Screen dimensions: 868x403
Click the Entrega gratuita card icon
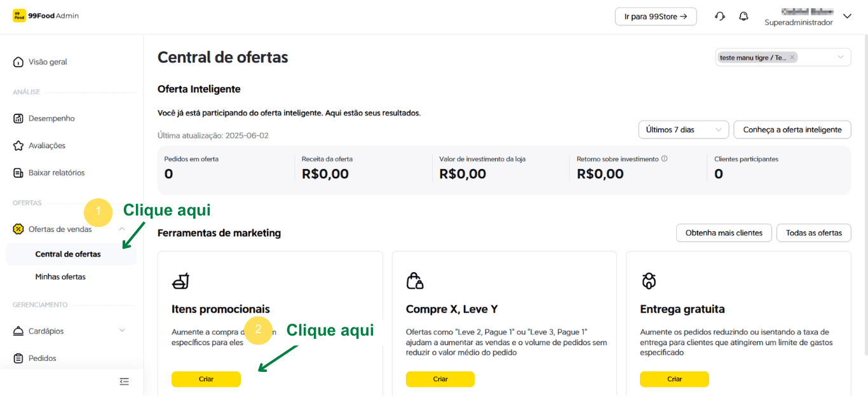(x=649, y=280)
